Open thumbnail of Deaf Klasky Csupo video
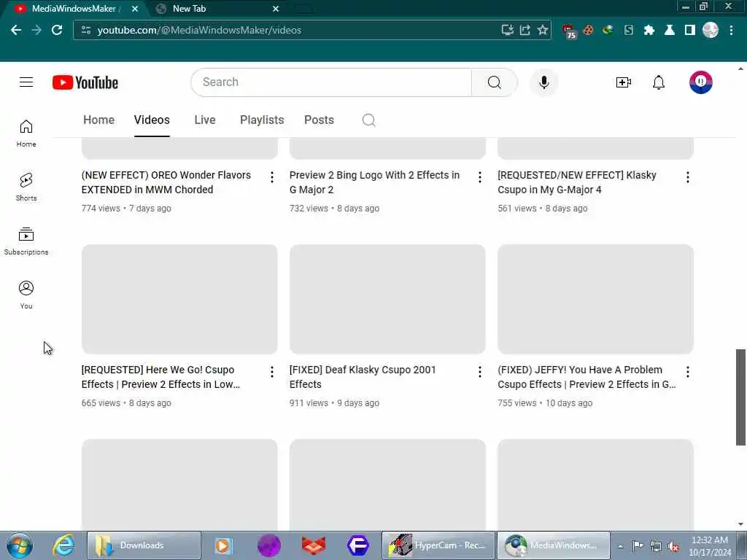The image size is (747, 560). click(387, 299)
